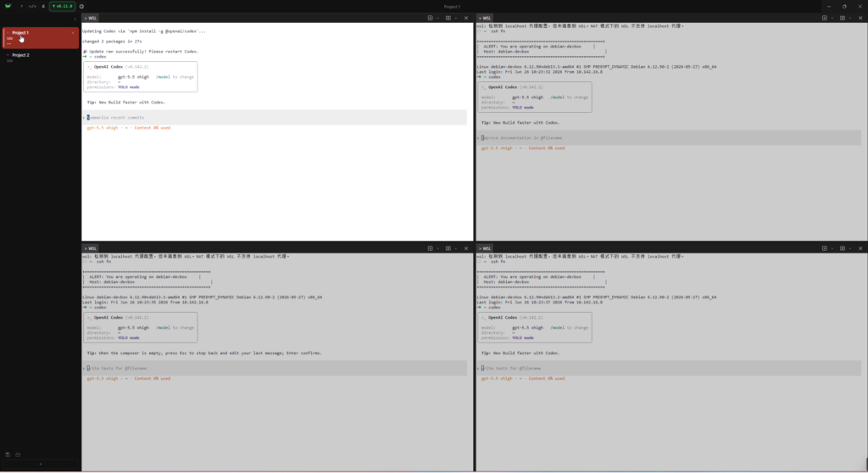The image size is (868, 473).
Task: Collapse the sidebar with the chevron arrow
Action: pyautogui.click(x=75, y=19)
